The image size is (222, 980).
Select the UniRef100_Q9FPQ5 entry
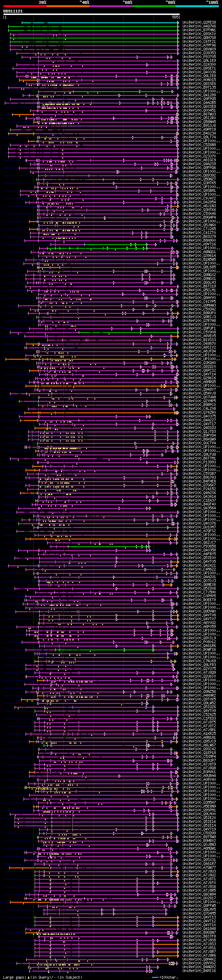pyautogui.click(x=199, y=99)
